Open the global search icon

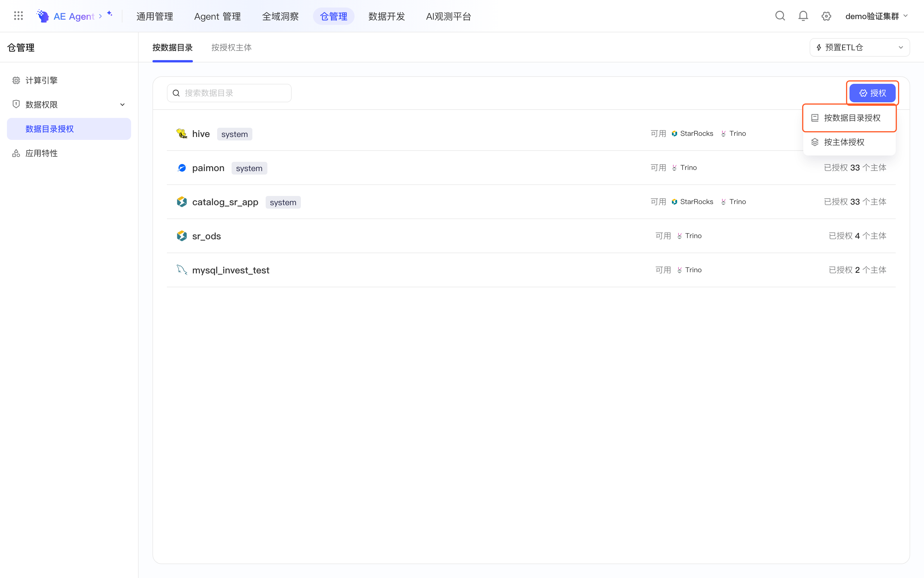780,16
